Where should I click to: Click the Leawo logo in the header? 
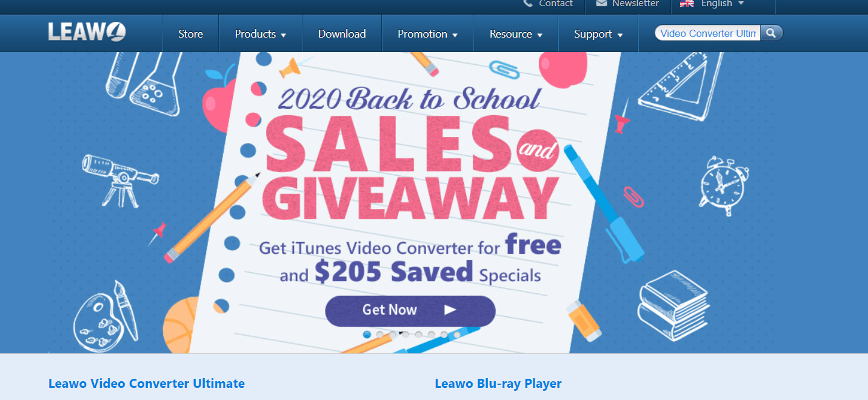pyautogui.click(x=87, y=32)
